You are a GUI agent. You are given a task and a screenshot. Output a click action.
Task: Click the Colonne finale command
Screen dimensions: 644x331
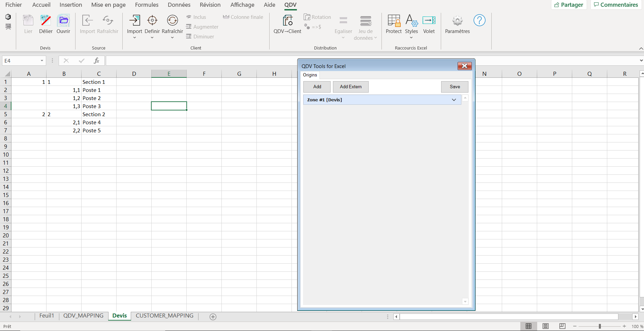(243, 17)
